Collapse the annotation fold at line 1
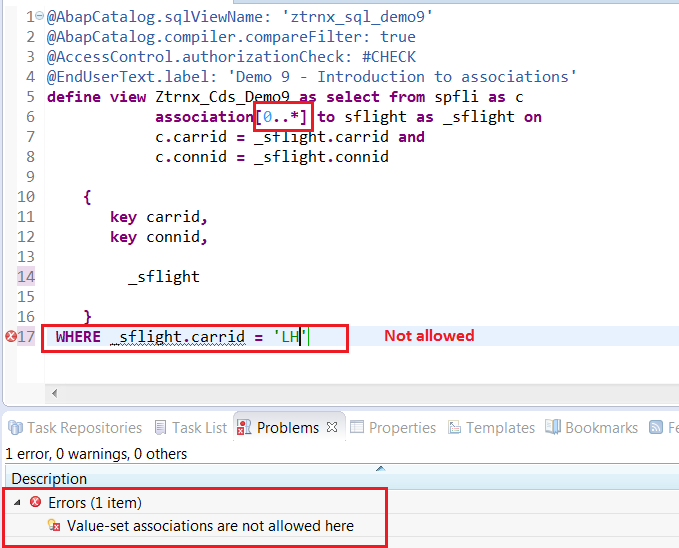Screen dimensions: 679x548 (39, 16)
